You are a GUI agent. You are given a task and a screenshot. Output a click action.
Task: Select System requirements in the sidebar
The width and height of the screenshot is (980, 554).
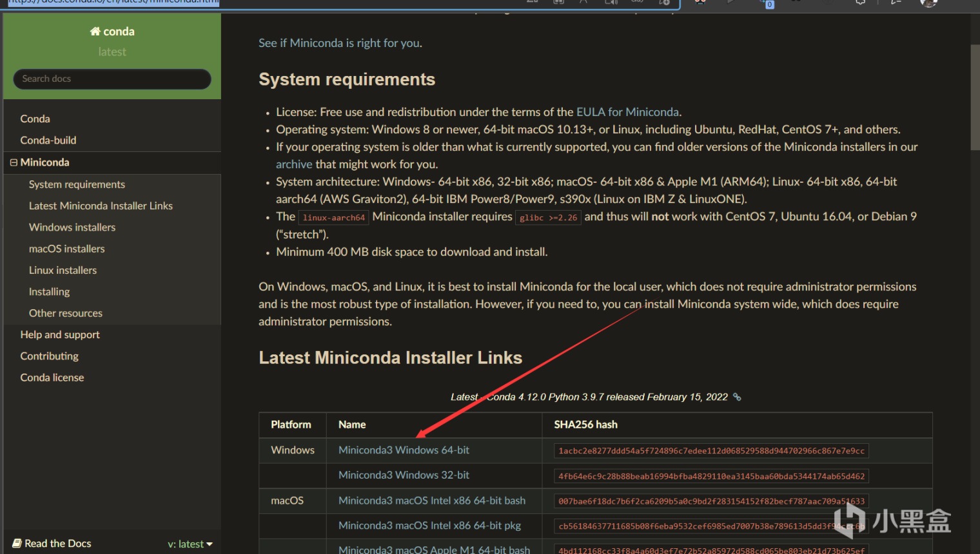(x=77, y=184)
